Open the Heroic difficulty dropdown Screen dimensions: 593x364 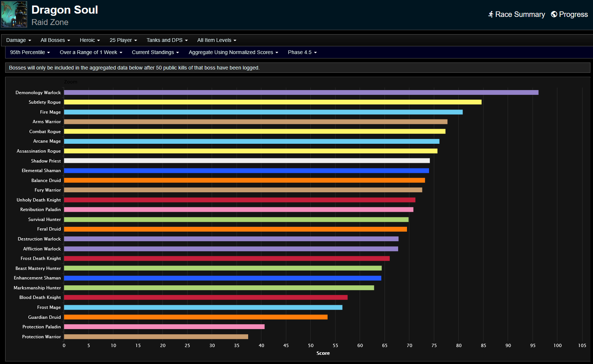click(90, 40)
